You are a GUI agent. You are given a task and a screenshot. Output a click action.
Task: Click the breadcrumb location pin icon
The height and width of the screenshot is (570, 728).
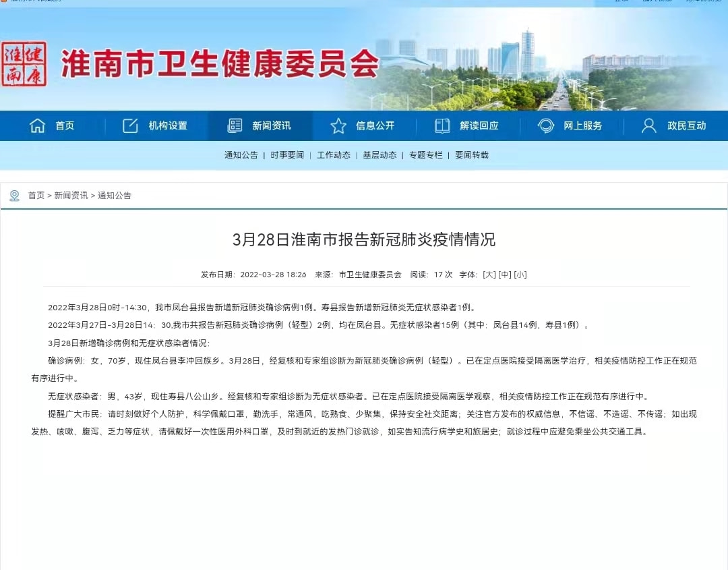(14, 196)
